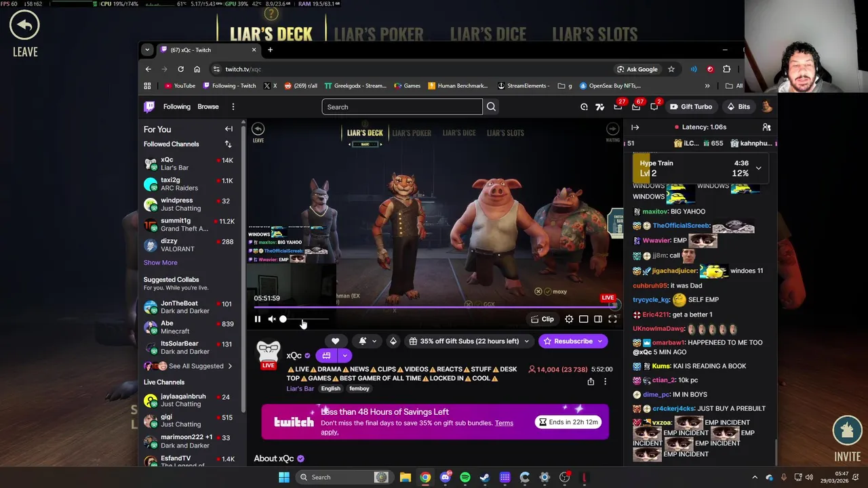Open the Prime loot crown icon
Screen dimensions: 868x488
pos(618,106)
